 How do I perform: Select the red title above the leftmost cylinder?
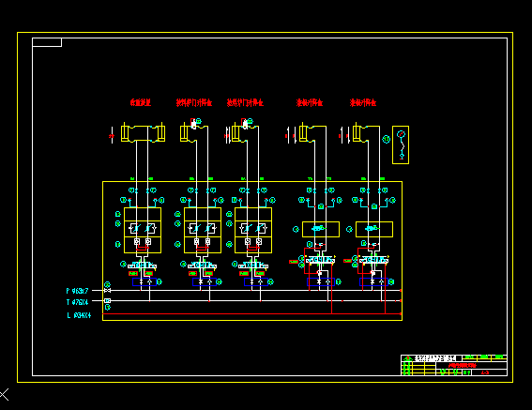(141, 102)
